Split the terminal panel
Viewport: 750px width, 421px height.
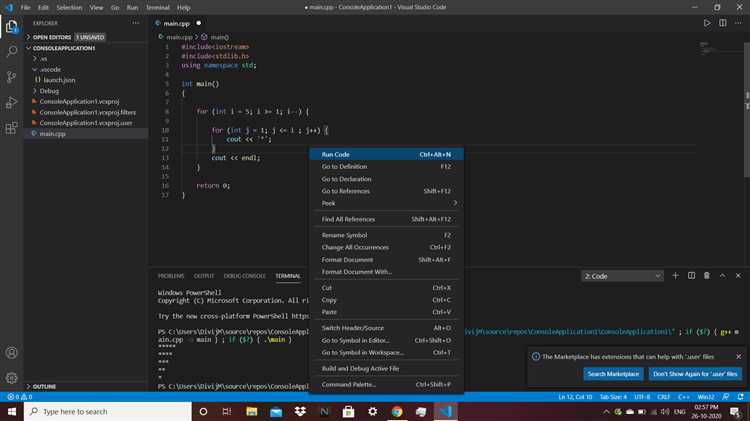(x=691, y=276)
